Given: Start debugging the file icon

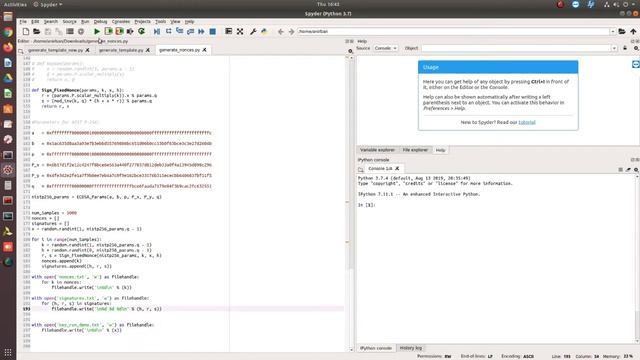Looking at the screenshot, I should pos(157,31).
